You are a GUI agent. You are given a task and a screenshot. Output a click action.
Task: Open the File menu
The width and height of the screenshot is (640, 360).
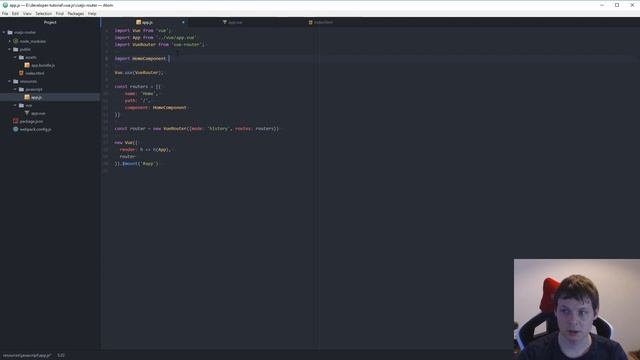[5, 13]
